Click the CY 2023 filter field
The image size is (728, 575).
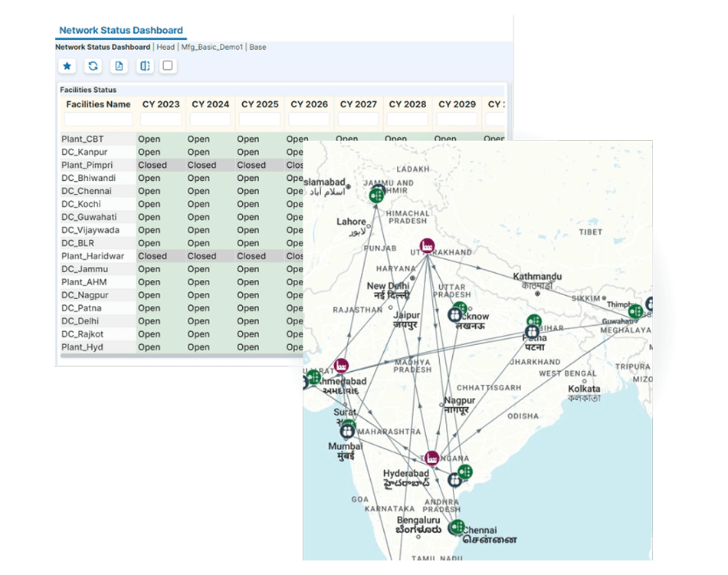click(x=161, y=120)
